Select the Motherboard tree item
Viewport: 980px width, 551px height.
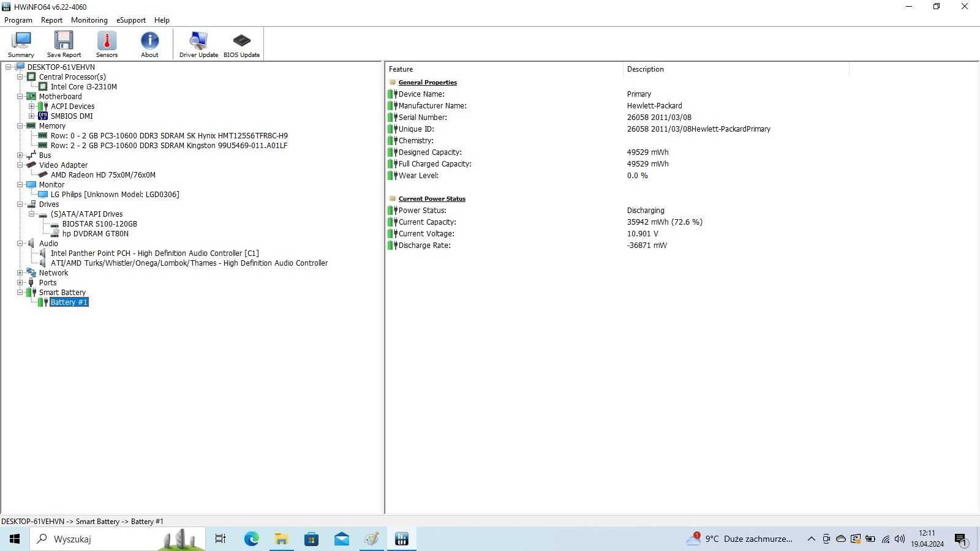pyautogui.click(x=60, y=97)
